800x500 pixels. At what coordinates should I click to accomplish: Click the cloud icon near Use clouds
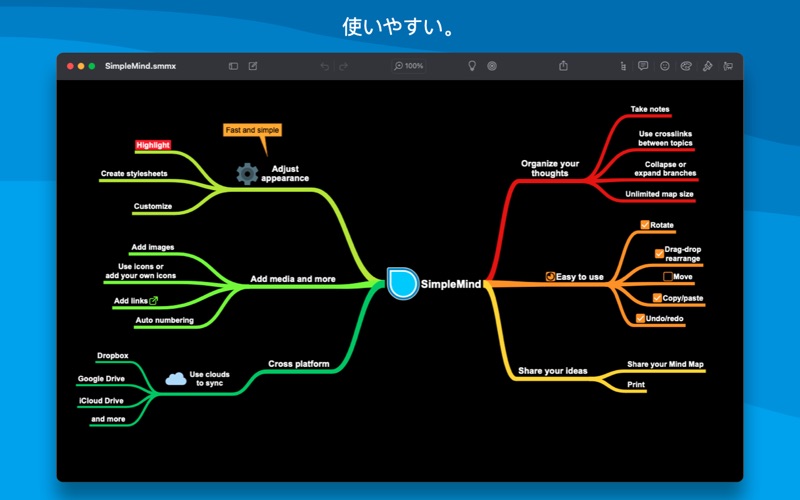click(176, 379)
